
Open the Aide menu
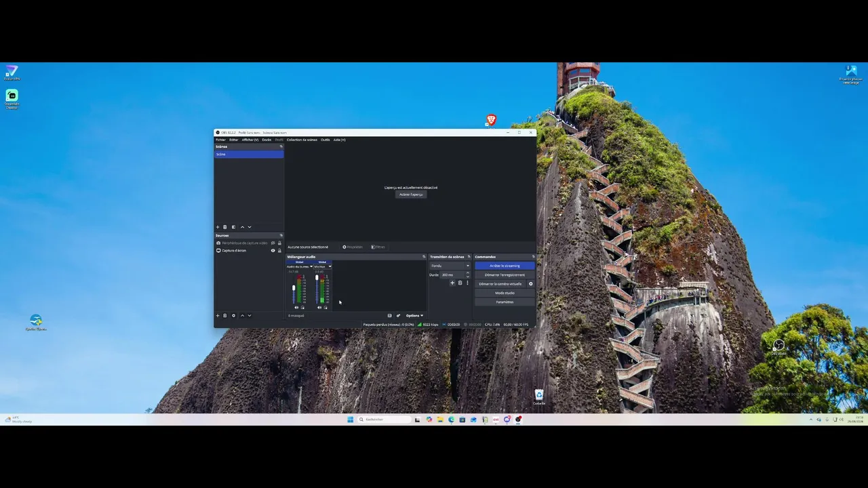339,140
